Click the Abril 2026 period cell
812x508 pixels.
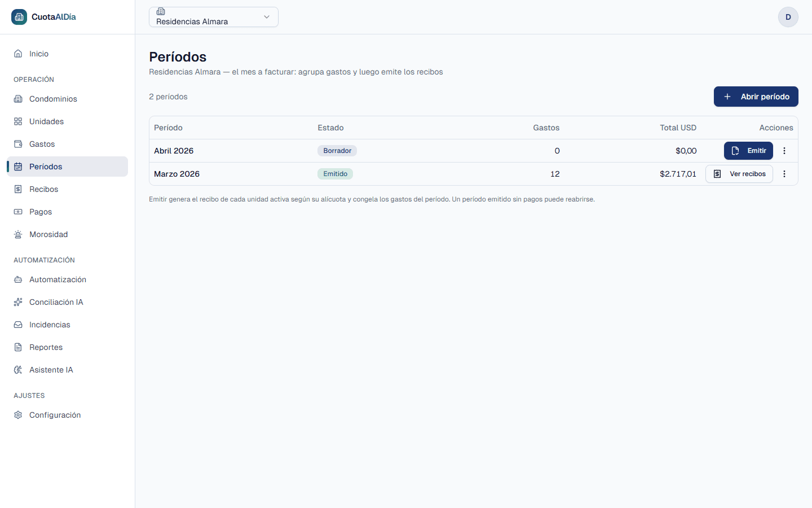coord(174,151)
